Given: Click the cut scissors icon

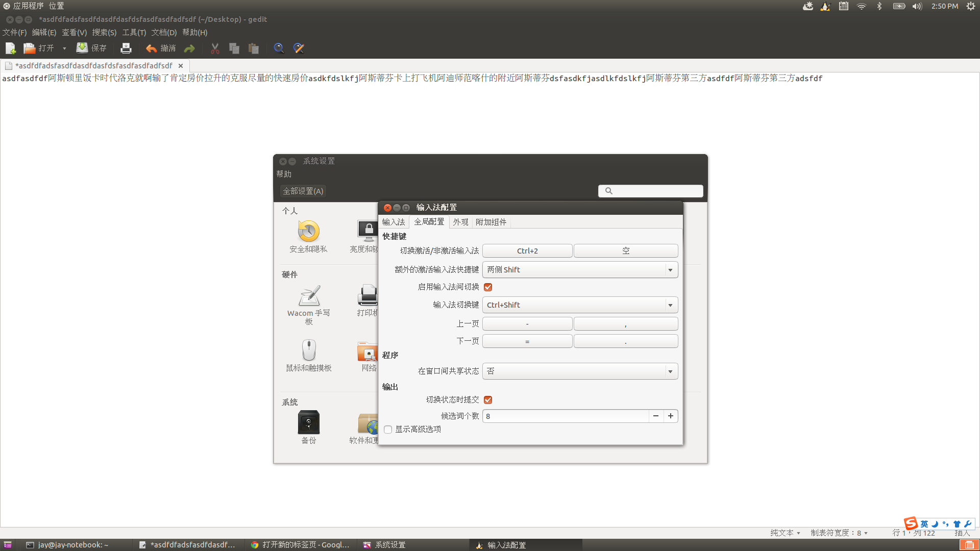Looking at the screenshot, I should [215, 48].
